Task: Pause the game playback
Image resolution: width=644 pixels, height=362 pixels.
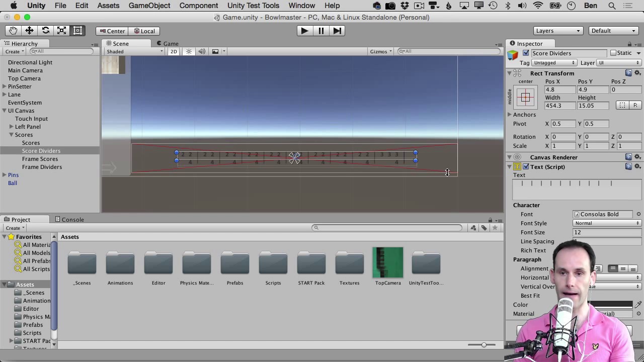Action: 321,31
